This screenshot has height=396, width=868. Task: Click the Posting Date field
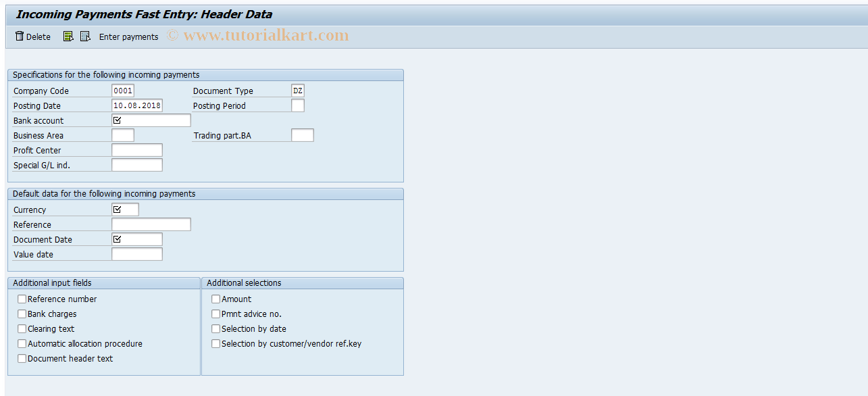pos(136,105)
